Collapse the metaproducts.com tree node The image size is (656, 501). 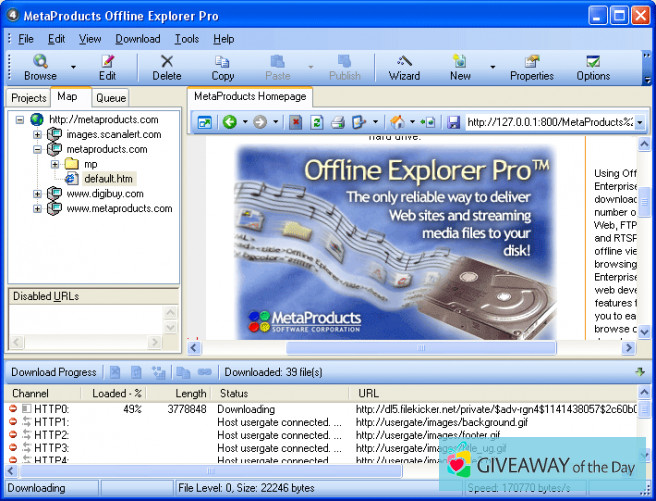37,149
